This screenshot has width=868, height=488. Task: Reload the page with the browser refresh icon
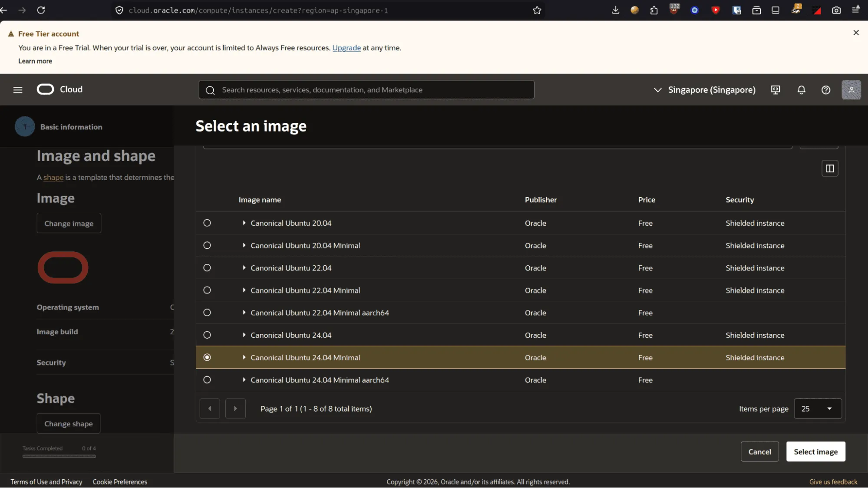(41, 10)
